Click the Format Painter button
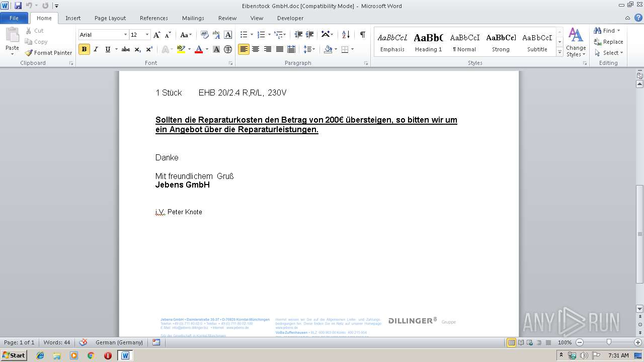644x362 pixels. [48, 53]
